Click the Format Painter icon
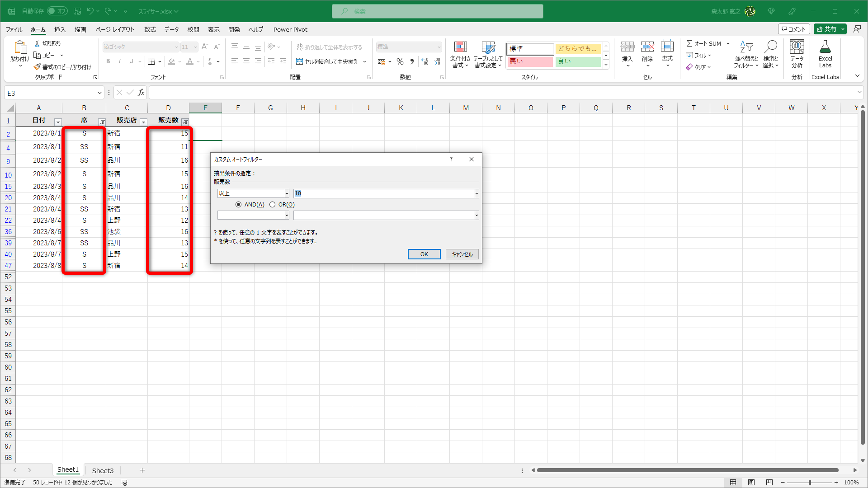 (x=38, y=67)
